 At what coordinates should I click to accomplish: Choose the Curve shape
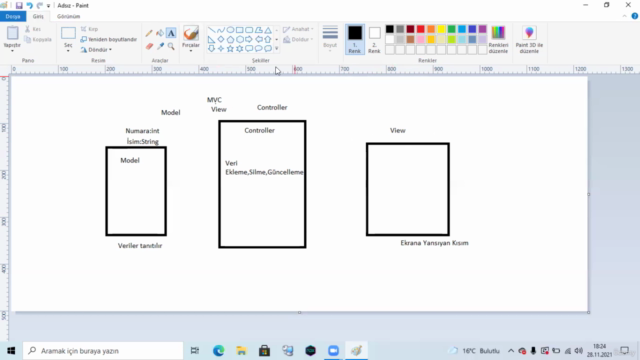coord(221,30)
